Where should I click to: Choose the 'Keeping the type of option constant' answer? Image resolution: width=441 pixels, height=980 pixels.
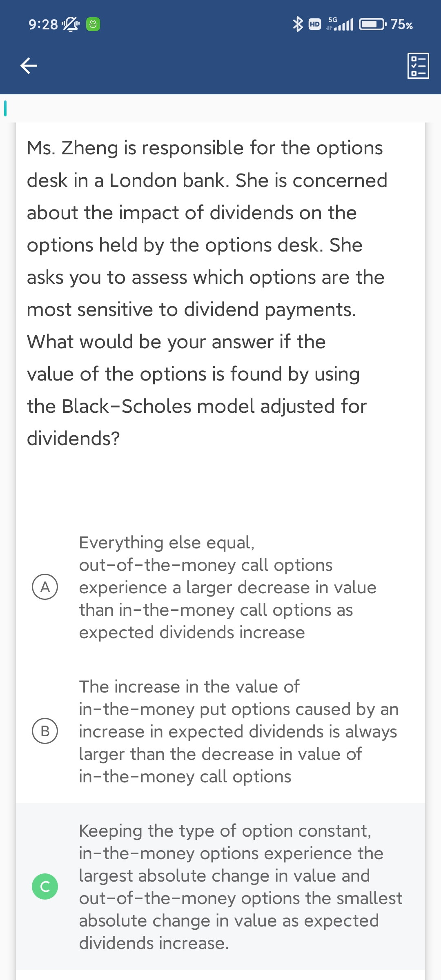240,886
